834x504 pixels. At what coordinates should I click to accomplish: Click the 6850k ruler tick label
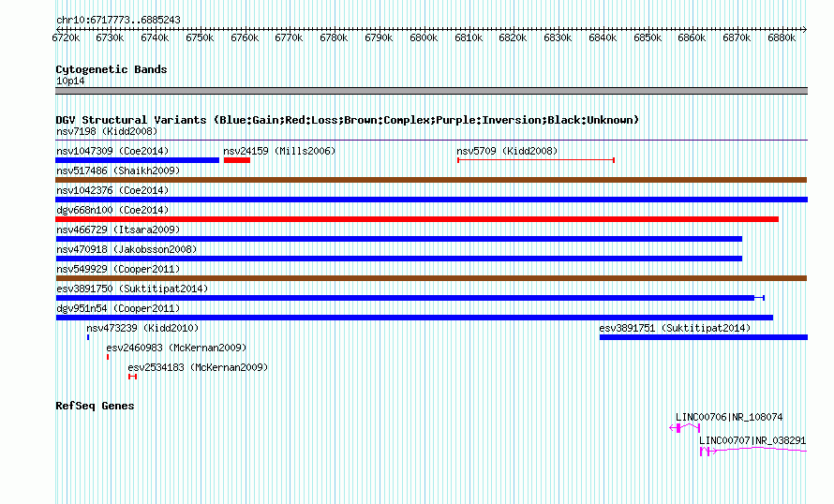pos(648,38)
